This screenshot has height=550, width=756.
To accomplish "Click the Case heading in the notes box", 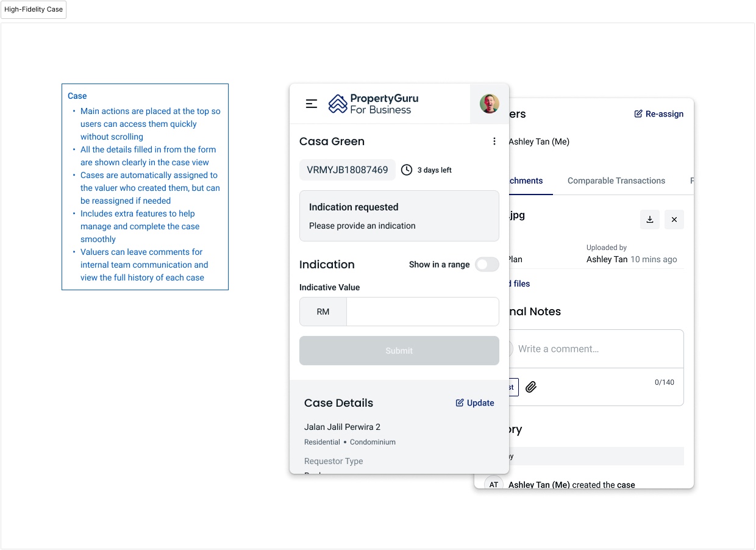I will (x=77, y=96).
